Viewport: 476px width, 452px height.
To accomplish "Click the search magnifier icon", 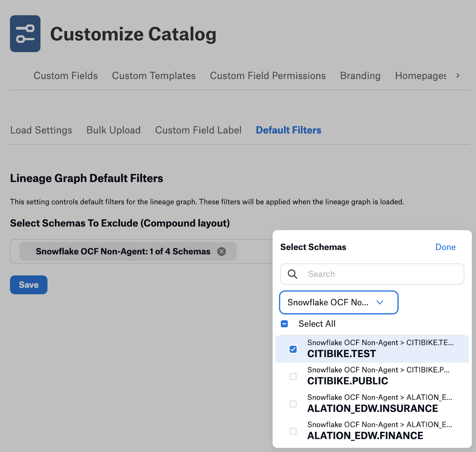I will pyautogui.click(x=292, y=274).
